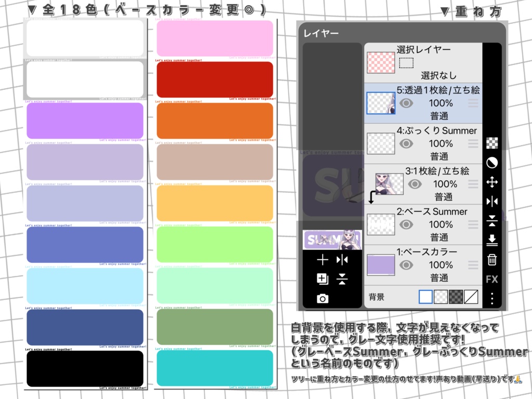Toggle visibility of layer 4 ぷっくりSummer
Screen dimensions: 532x399
406,143
